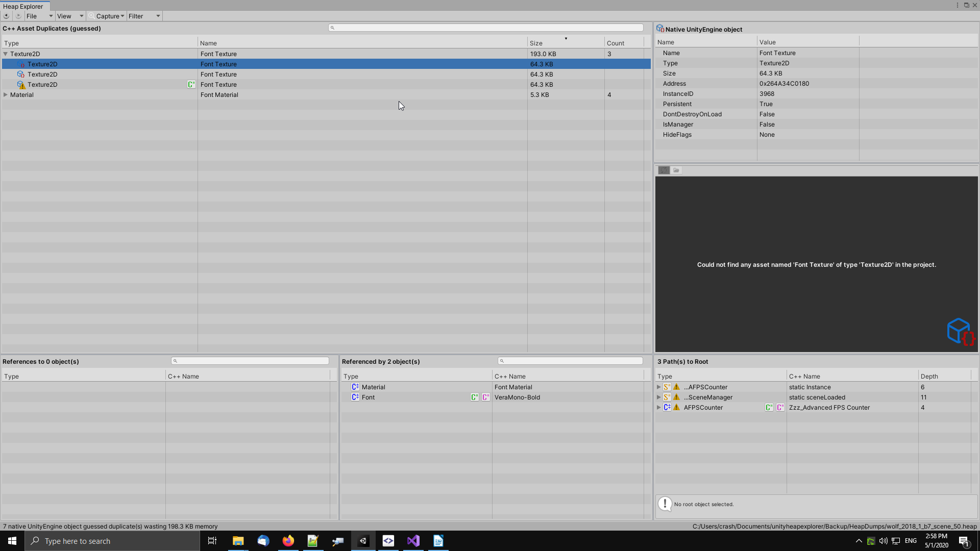Click the navigate back arrow icon
The width and height of the screenshot is (980, 551).
pos(6,16)
